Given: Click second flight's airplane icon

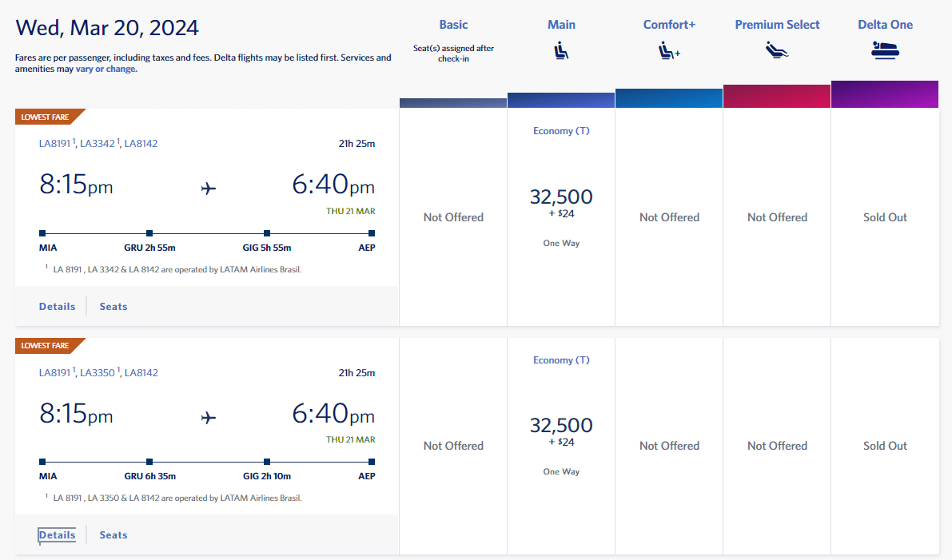Looking at the screenshot, I should pos(209,417).
